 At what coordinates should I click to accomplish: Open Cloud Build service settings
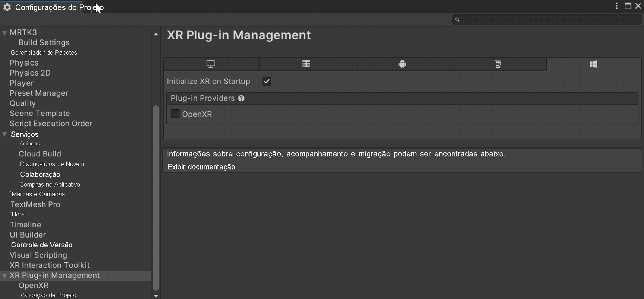(40, 154)
